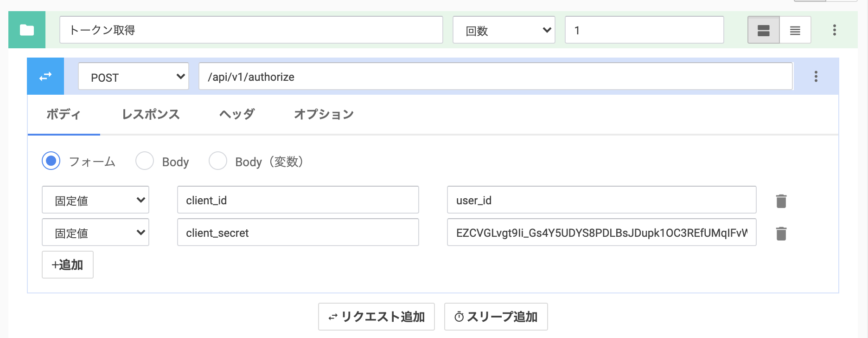Switch to the レスポンス tab

(x=151, y=114)
